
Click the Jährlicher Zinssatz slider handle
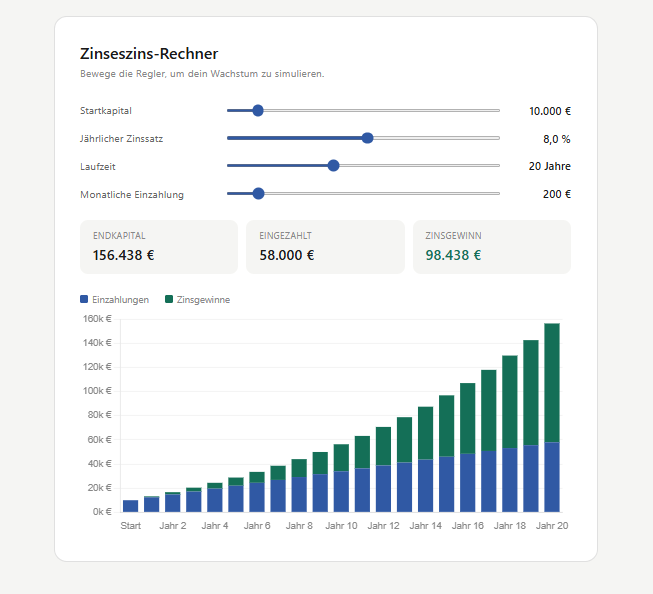click(x=367, y=139)
